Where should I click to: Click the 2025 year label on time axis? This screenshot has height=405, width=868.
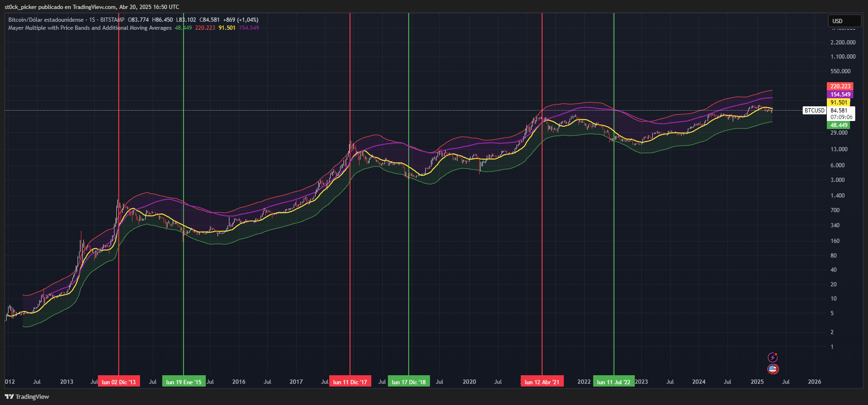pyautogui.click(x=757, y=382)
